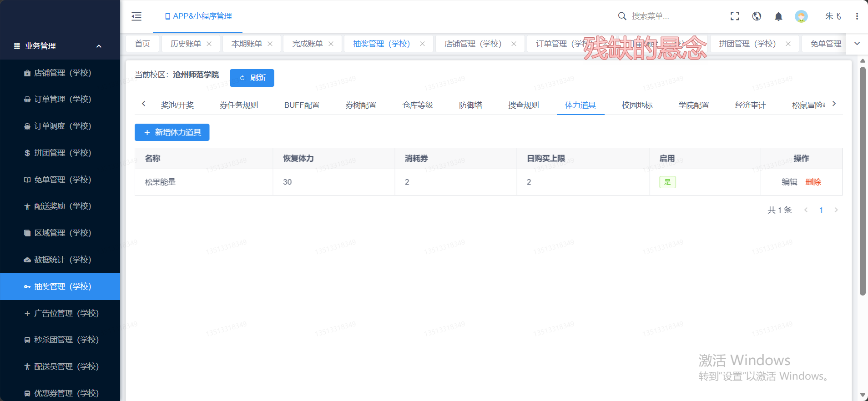Switch to the 校园地标 tab
The image size is (868, 401).
pos(637,105)
